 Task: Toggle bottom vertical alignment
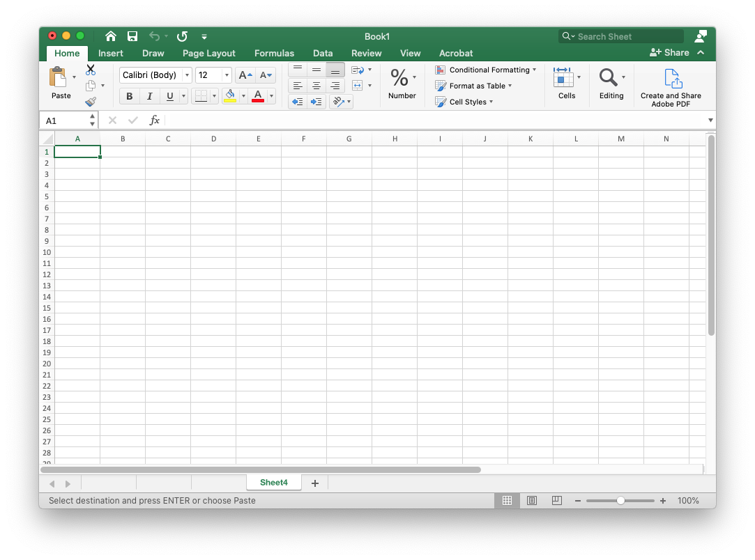click(335, 70)
